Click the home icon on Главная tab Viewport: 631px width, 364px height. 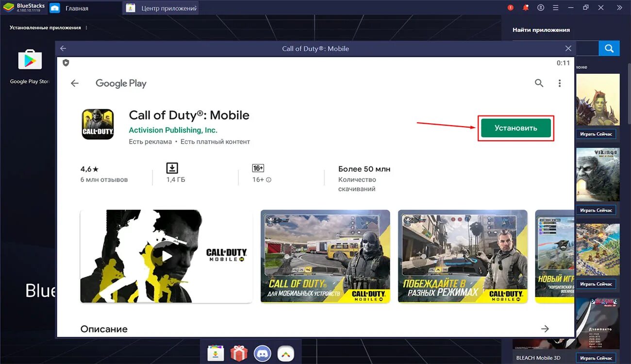click(55, 8)
